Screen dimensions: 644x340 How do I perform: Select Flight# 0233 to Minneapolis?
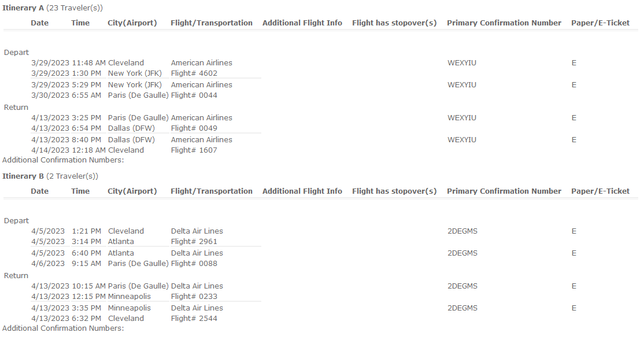coord(194,297)
